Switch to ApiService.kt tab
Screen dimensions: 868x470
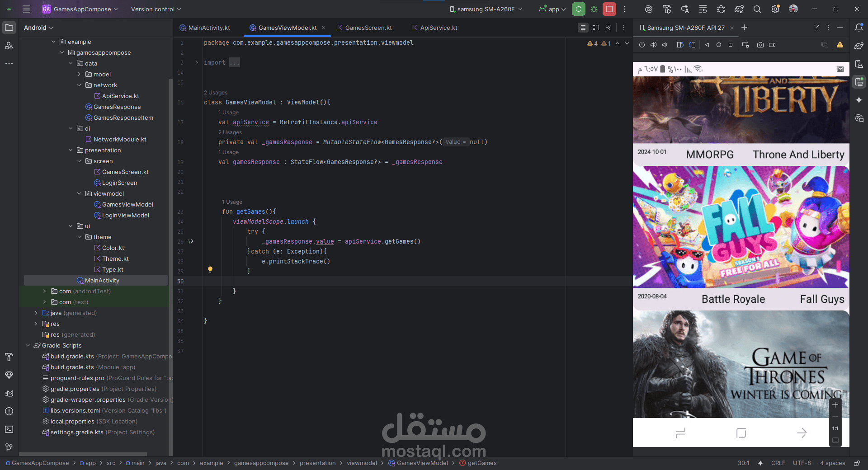point(434,28)
